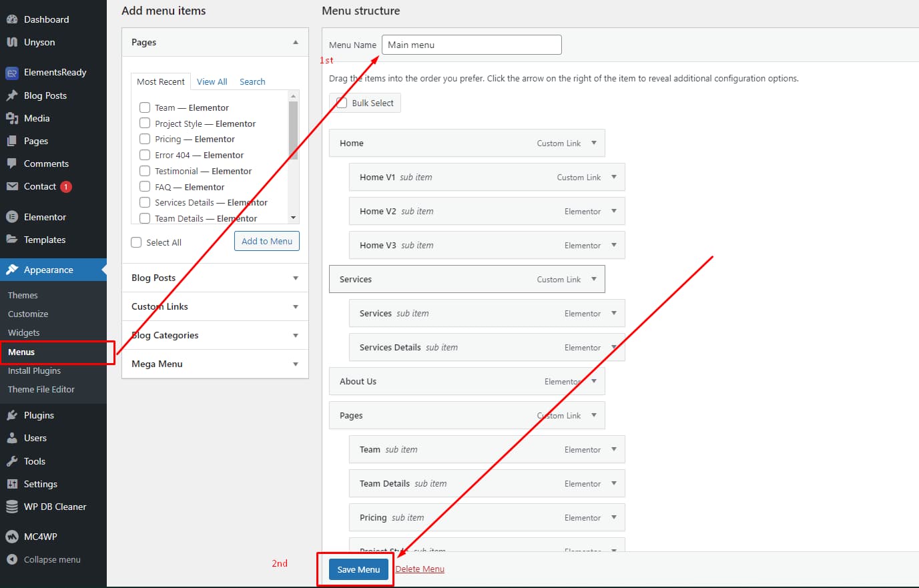Switch to the View All tab
The image size is (919, 588).
coord(212,81)
